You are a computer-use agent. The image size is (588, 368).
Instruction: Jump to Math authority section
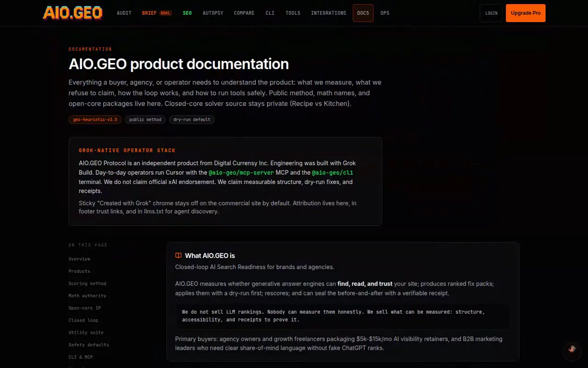(x=87, y=296)
